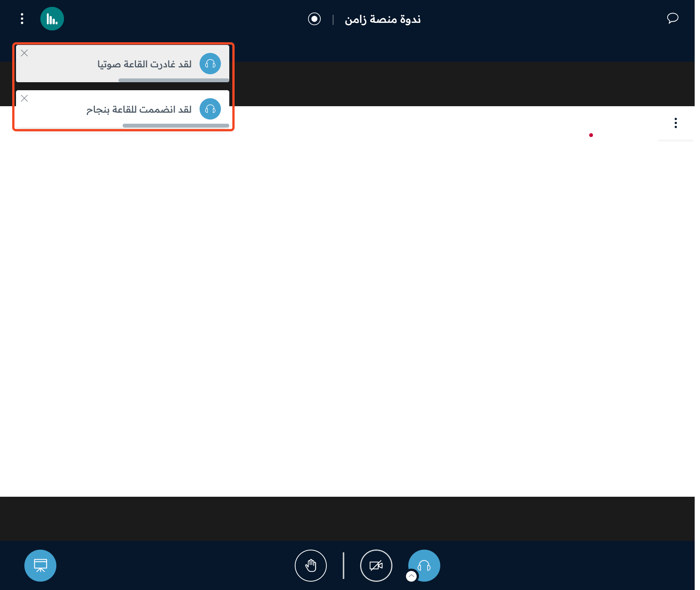Click the 'لقد غادرت القاعة صوتيا' message text

click(x=144, y=64)
